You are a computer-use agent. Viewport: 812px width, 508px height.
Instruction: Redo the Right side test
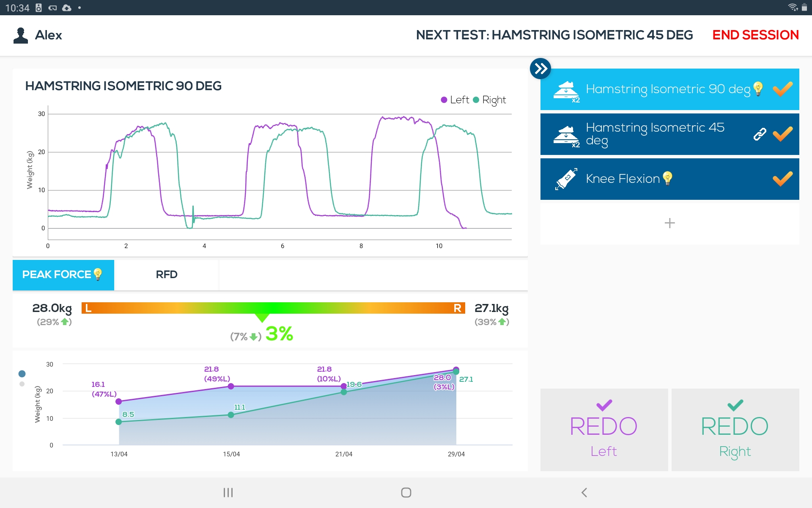tap(735, 430)
